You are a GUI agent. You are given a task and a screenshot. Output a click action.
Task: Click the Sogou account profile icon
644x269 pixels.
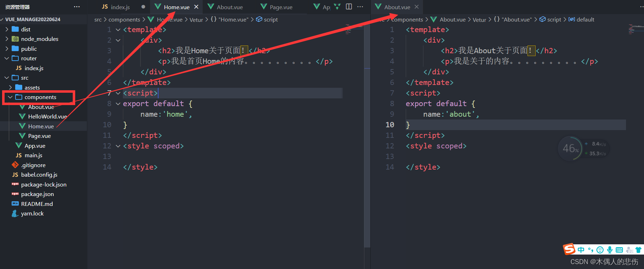(x=629, y=250)
